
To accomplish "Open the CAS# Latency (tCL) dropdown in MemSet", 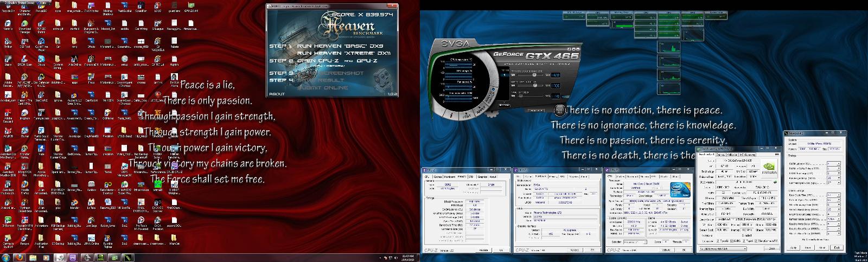I will 834,164.
